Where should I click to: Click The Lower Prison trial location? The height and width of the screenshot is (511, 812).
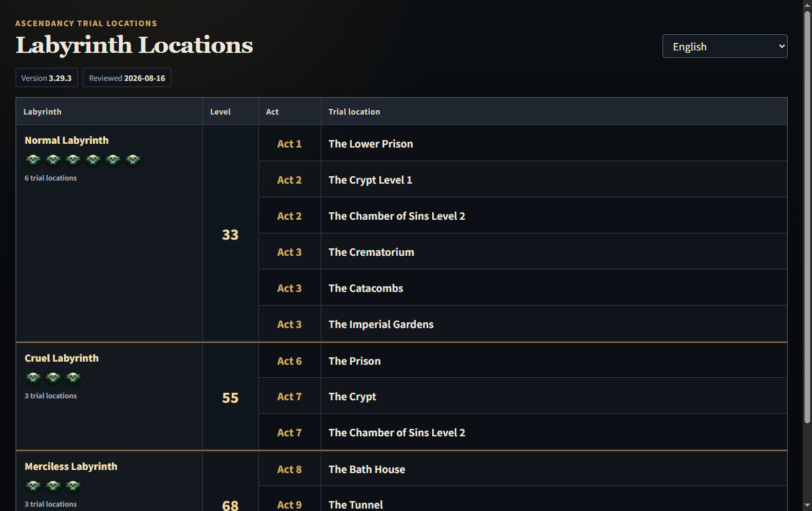[371, 144]
